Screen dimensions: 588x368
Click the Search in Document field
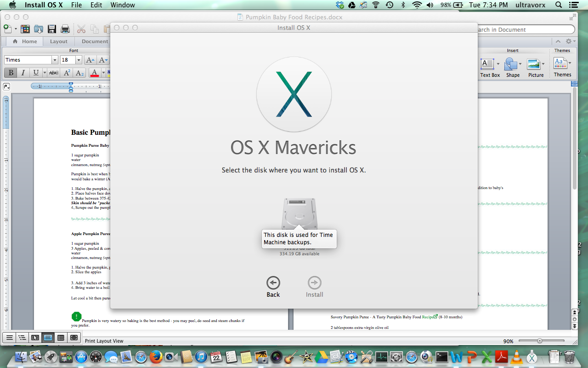click(526, 29)
